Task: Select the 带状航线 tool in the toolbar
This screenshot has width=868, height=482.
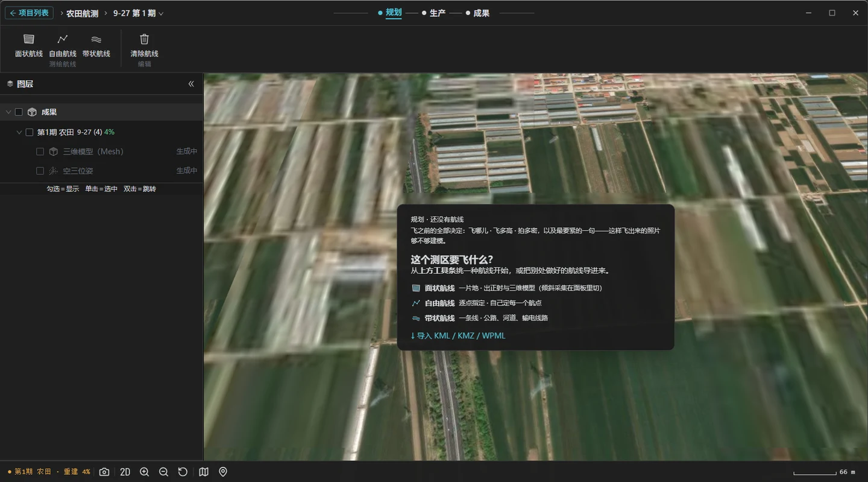Action: pyautogui.click(x=96, y=46)
